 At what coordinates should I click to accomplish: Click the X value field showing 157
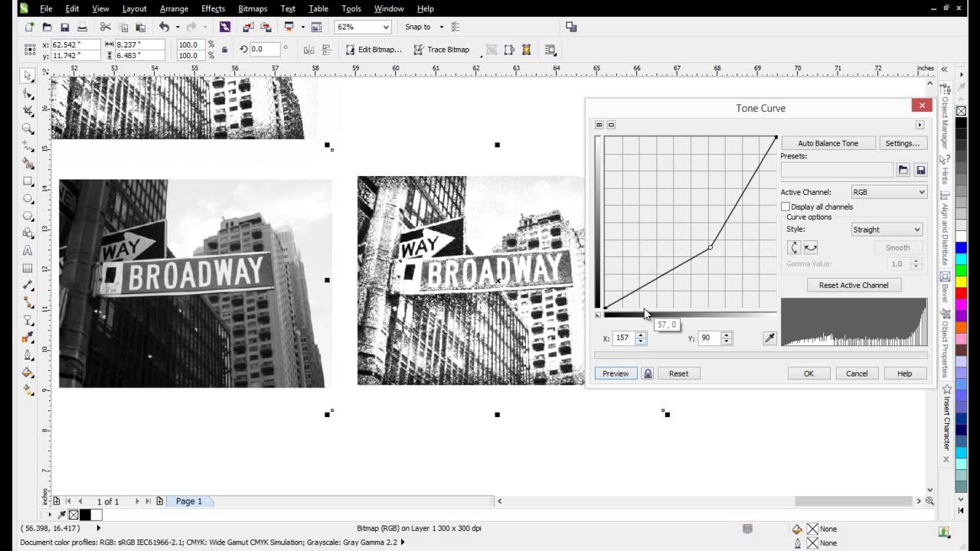coord(623,338)
